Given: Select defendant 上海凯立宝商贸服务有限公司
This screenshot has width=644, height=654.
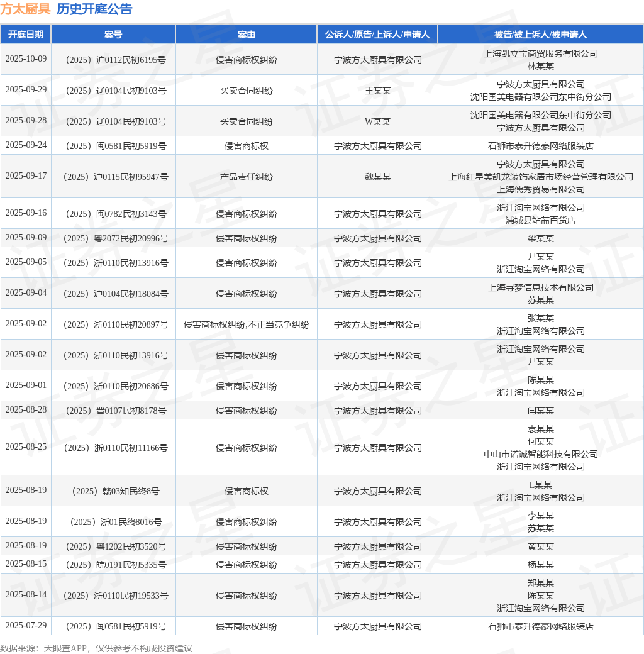Looking at the screenshot, I should pyautogui.click(x=541, y=53).
